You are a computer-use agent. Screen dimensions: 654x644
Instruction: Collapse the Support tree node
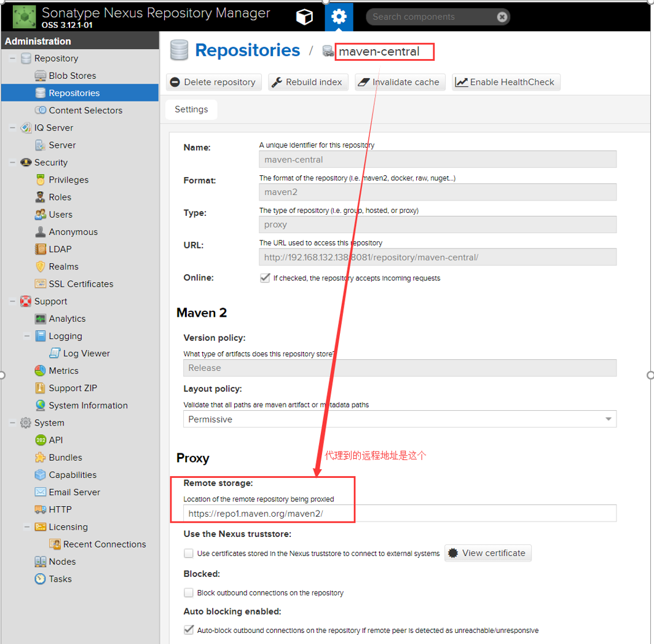coord(12,301)
